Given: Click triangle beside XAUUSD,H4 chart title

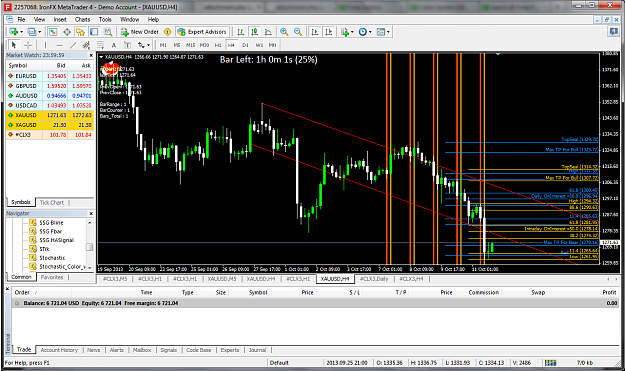Looking at the screenshot, I should coord(101,57).
